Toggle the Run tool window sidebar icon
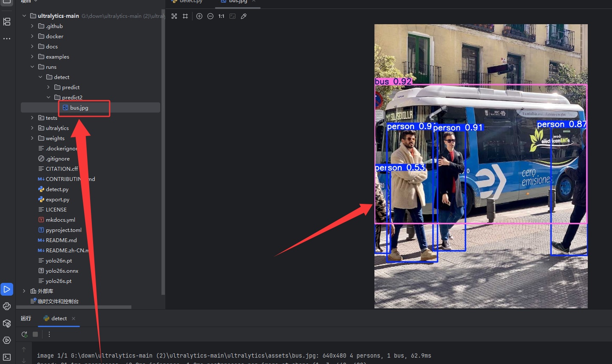 pyautogui.click(x=7, y=289)
